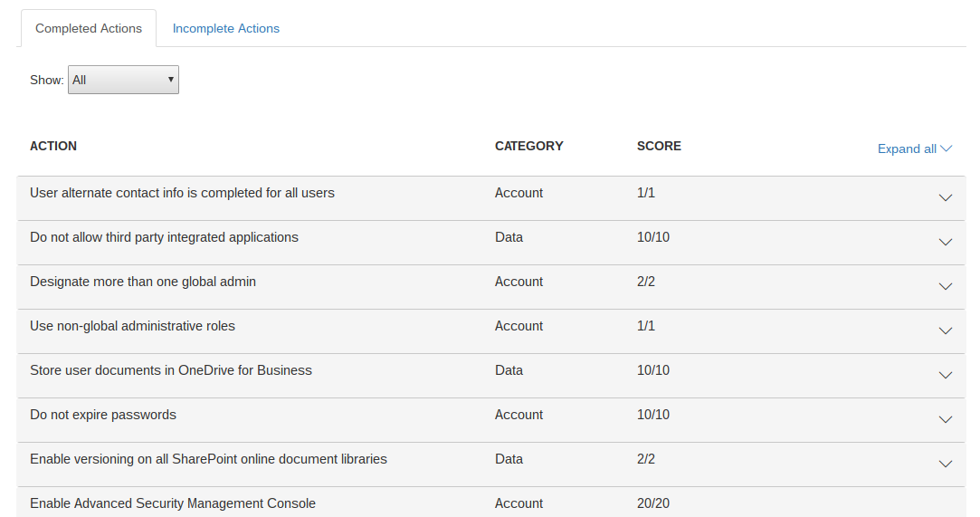Click the 20/20 score for Advanced Security Management
980x517 pixels.
tap(653, 504)
